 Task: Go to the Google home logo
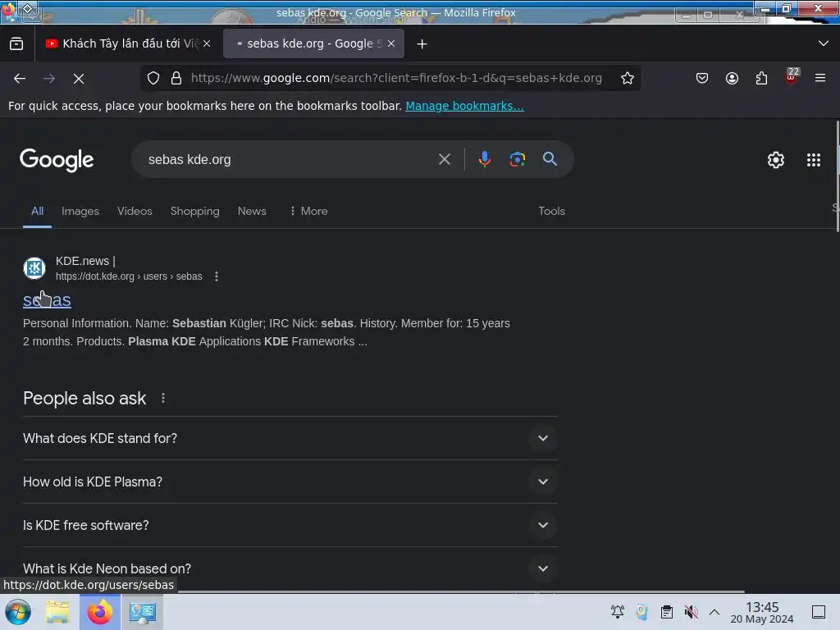57,160
